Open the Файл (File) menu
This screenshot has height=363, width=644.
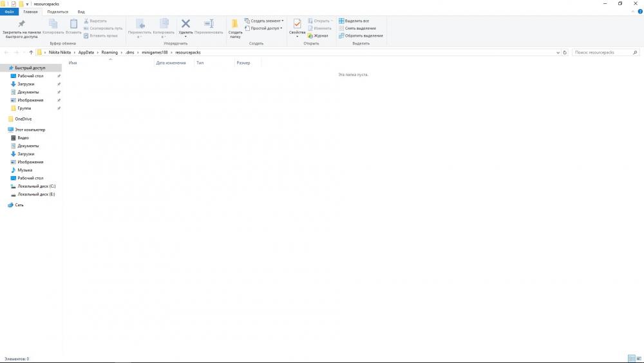pyautogui.click(x=10, y=12)
